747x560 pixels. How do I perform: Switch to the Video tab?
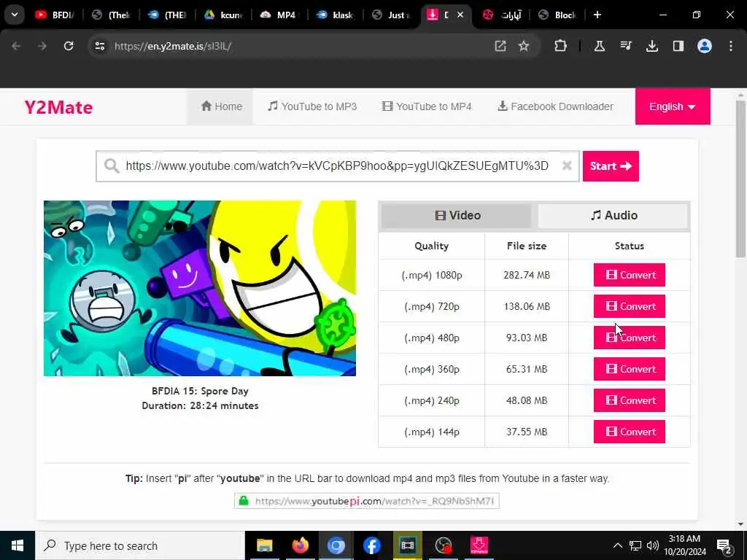457,215
